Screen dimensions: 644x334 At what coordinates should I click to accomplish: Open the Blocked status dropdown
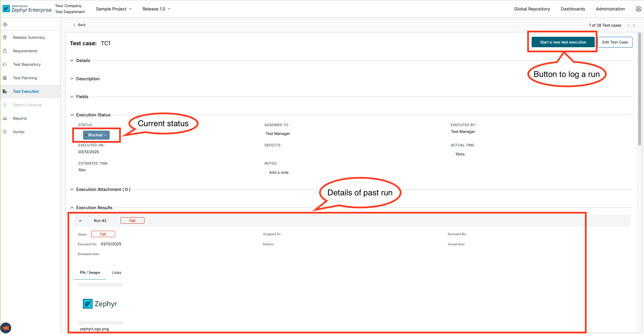97,135
